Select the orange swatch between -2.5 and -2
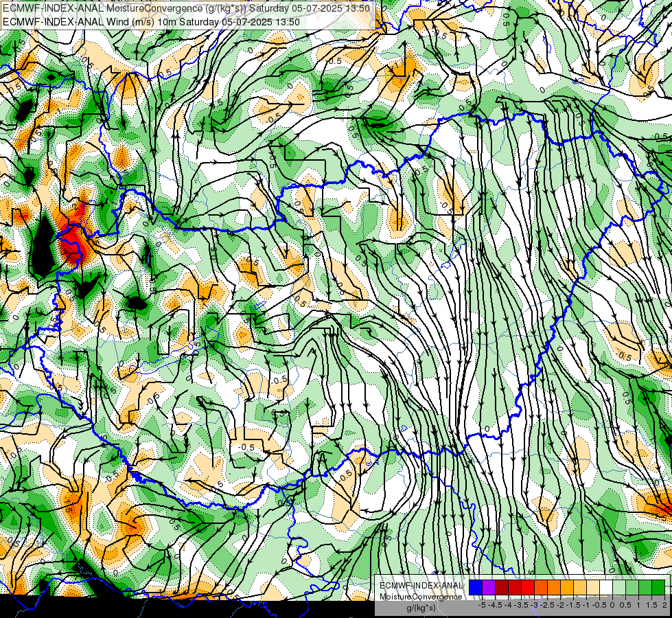 (554, 587)
